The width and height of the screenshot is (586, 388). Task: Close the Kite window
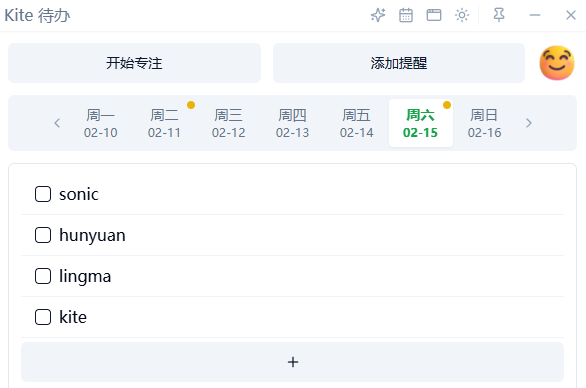[571, 15]
